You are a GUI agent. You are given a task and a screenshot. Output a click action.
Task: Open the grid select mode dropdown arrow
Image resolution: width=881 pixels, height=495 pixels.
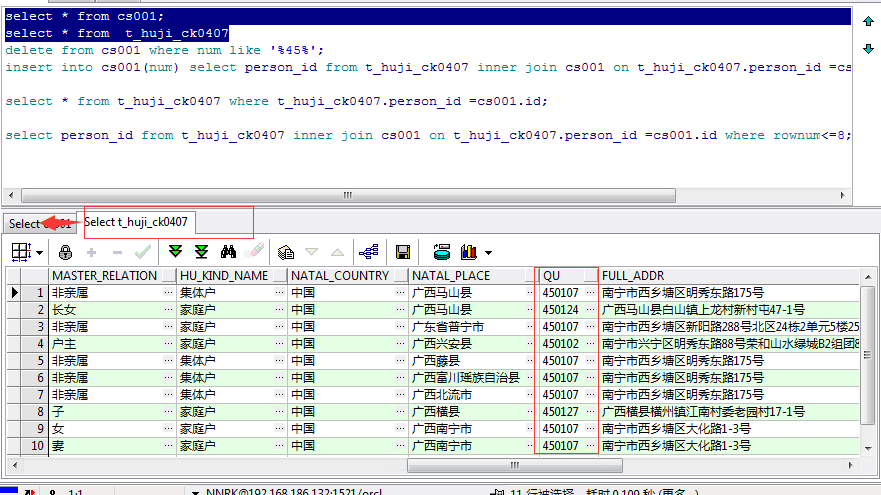39,253
